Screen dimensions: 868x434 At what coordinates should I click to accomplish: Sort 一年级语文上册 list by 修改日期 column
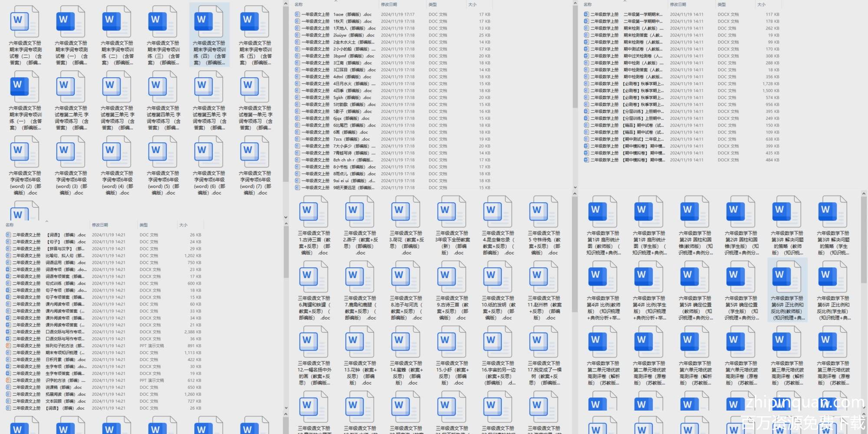coord(389,5)
